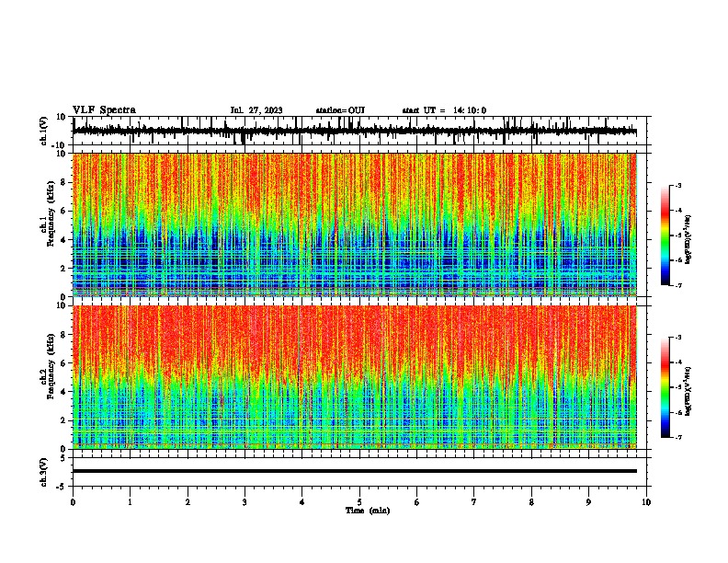Click the "4" tick on ch.2 frequency axis
This screenshot has height=563, width=728.
pyautogui.click(x=63, y=392)
